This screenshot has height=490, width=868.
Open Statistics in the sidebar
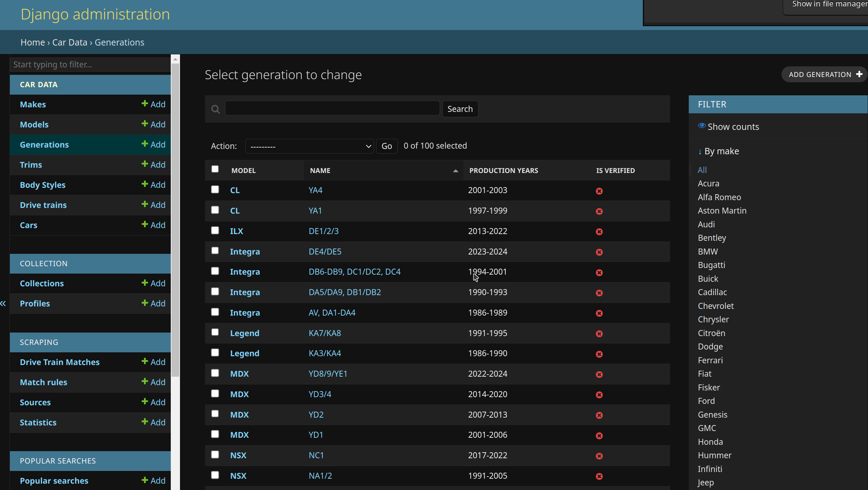pos(38,422)
